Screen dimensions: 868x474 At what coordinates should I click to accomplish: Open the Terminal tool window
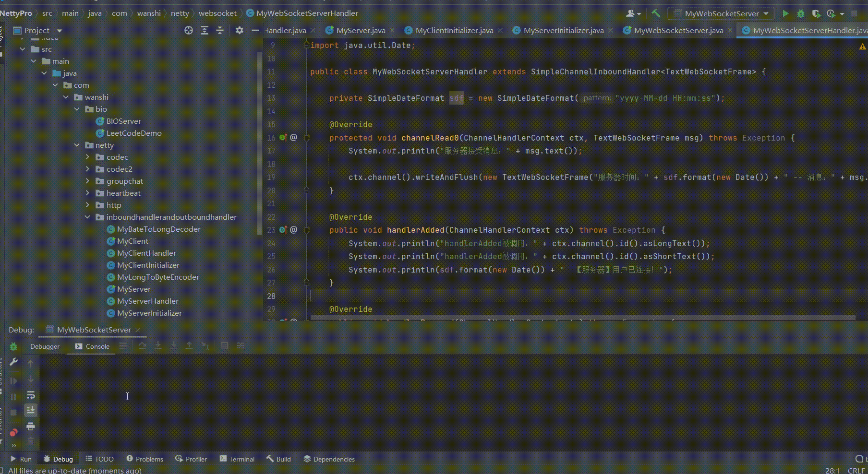237,459
